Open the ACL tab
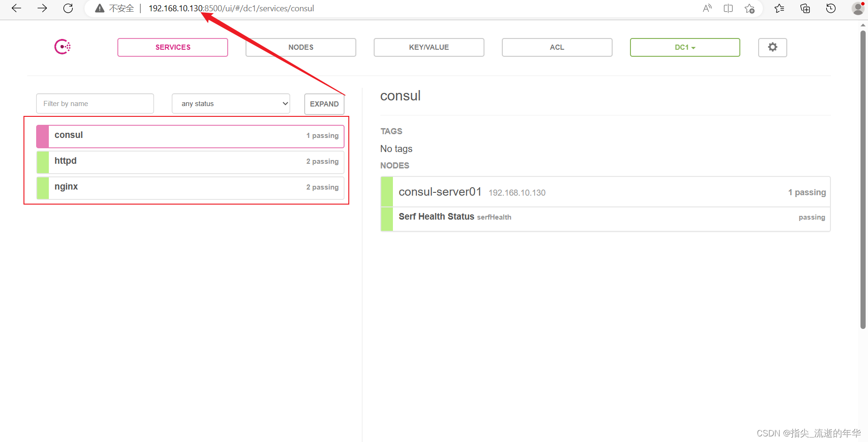Viewport: 868px width, 442px height. point(557,47)
